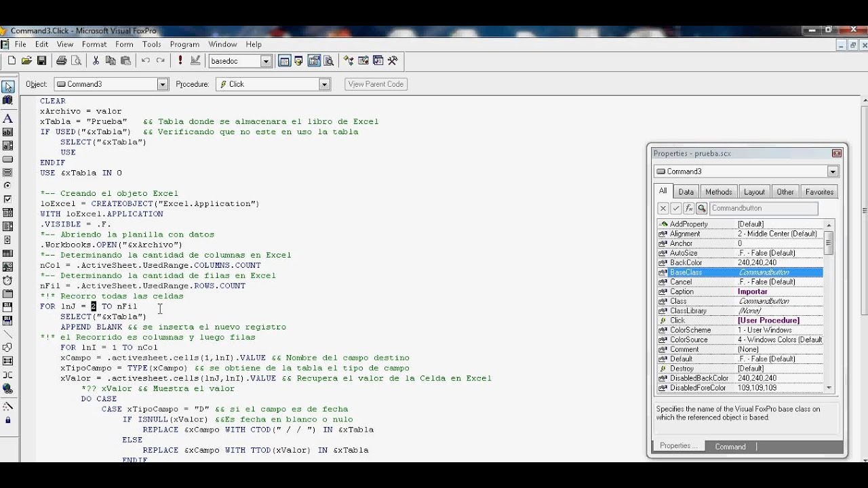Pick the Line control in Form Controls
This screenshot has height=488, width=868.
click(7, 334)
